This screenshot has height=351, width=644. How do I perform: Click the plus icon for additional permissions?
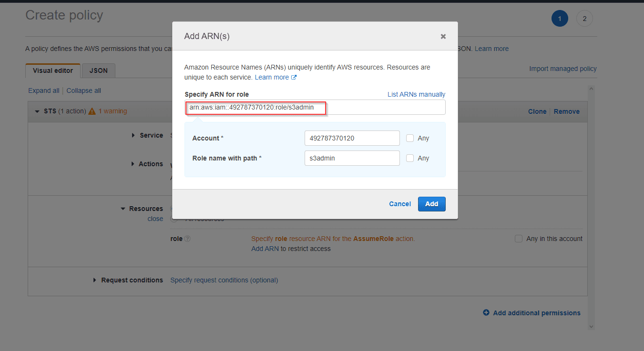pyautogui.click(x=486, y=313)
